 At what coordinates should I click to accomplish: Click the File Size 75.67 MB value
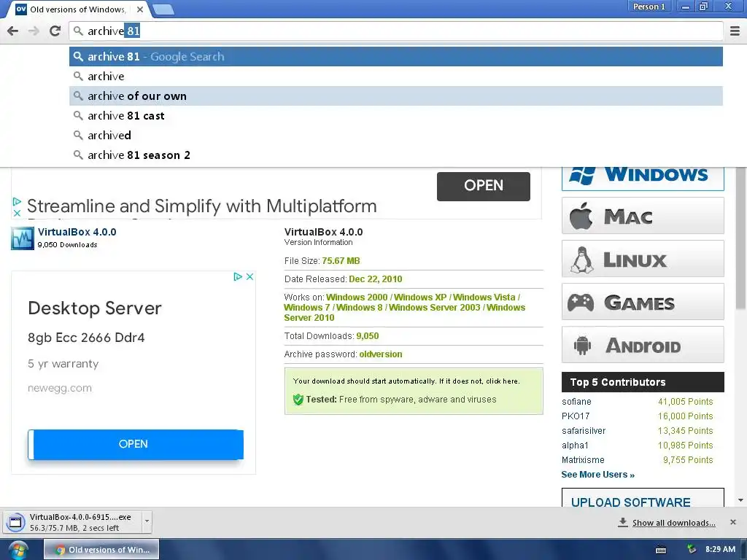tap(341, 261)
